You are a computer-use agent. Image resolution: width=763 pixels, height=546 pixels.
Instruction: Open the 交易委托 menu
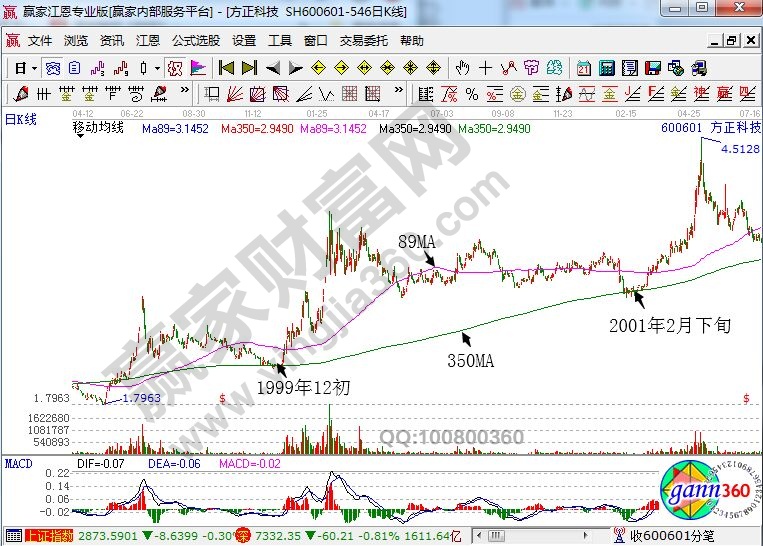(x=363, y=41)
